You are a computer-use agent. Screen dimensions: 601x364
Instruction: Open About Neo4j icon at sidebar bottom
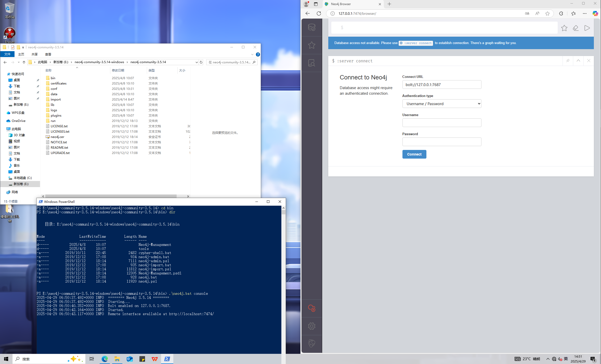(x=311, y=343)
